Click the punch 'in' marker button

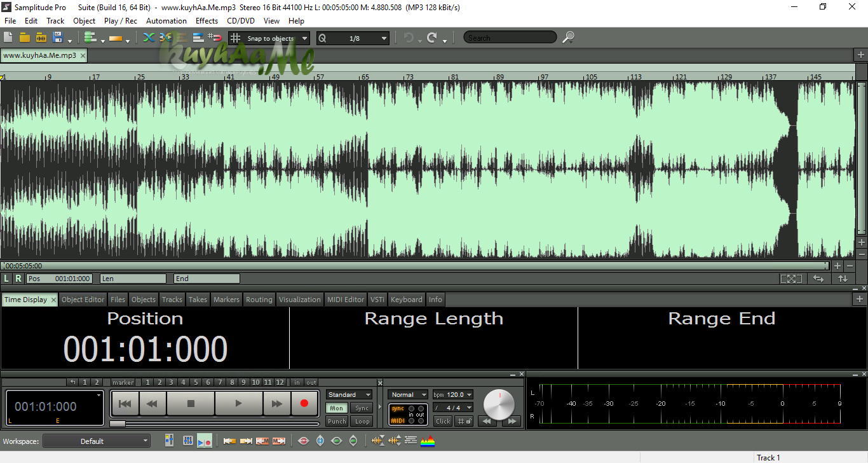pyautogui.click(x=297, y=382)
